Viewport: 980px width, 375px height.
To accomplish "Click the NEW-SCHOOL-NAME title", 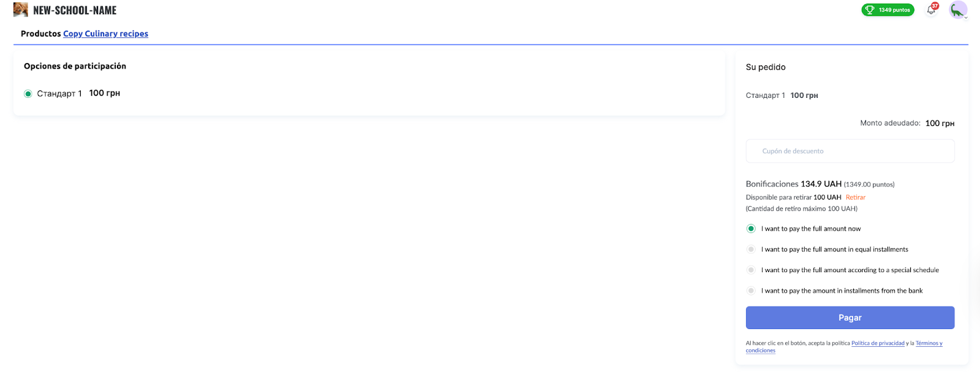I will (75, 10).
